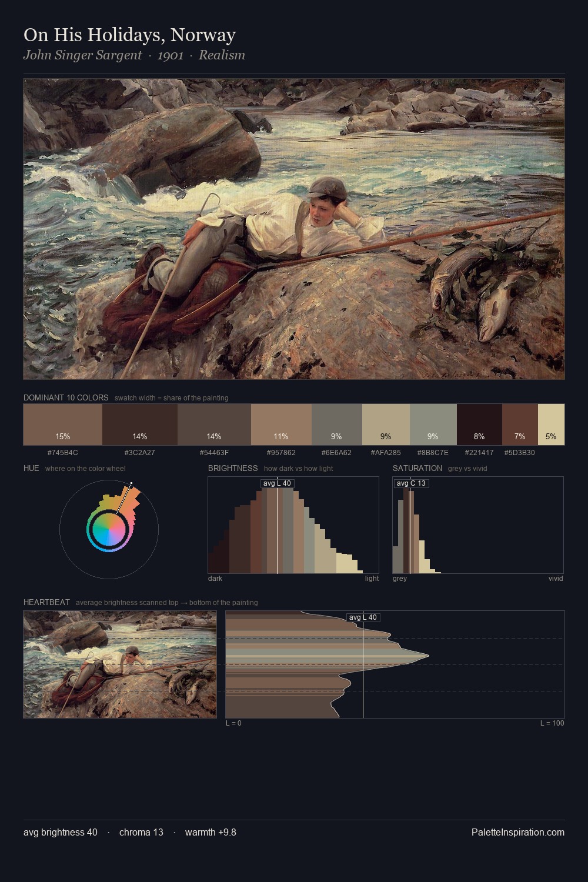Click 'how dark vs how light' caption

tap(299, 469)
